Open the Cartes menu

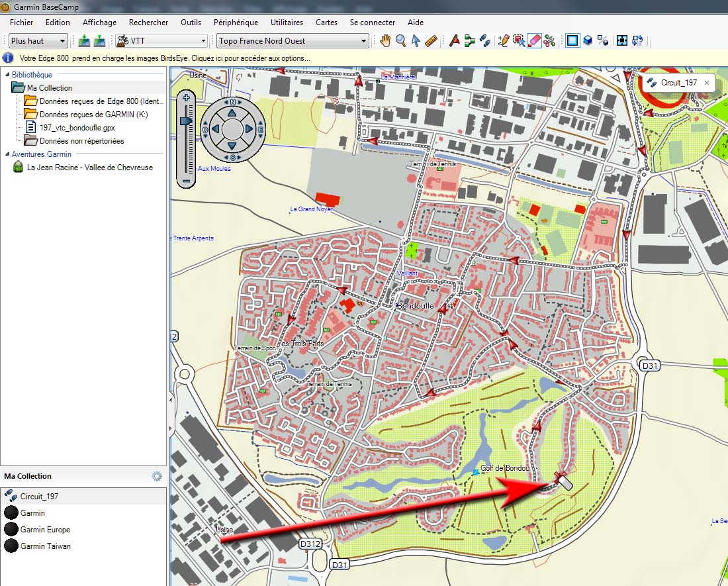pos(326,23)
